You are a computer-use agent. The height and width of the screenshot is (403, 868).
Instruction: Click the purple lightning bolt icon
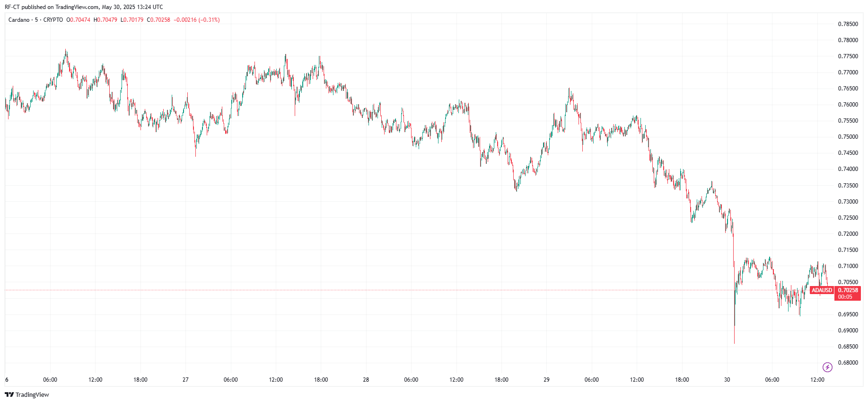(x=827, y=367)
